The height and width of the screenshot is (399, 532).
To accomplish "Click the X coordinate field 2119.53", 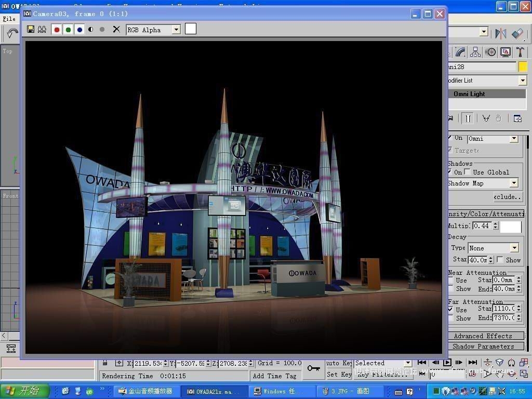I will pyautogui.click(x=148, y=363).
